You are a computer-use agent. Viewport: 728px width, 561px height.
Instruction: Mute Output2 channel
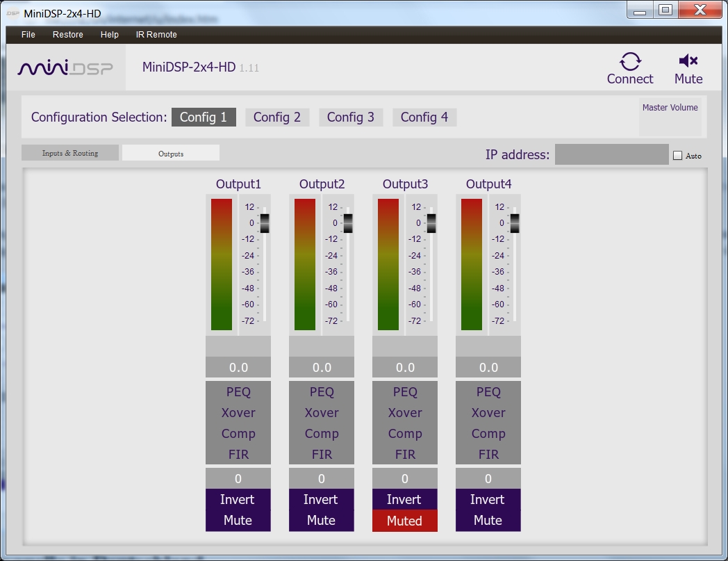pyautogui.click(x=322, y=521)
